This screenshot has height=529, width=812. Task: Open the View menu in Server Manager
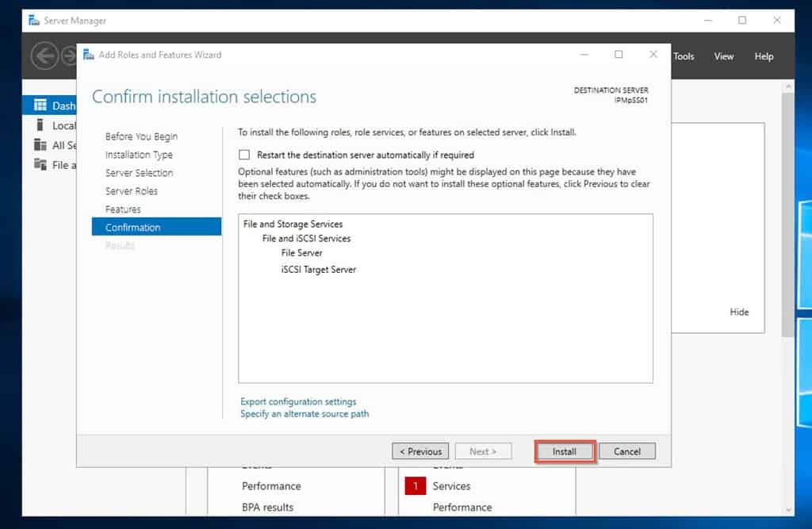[x=723, y=56]
